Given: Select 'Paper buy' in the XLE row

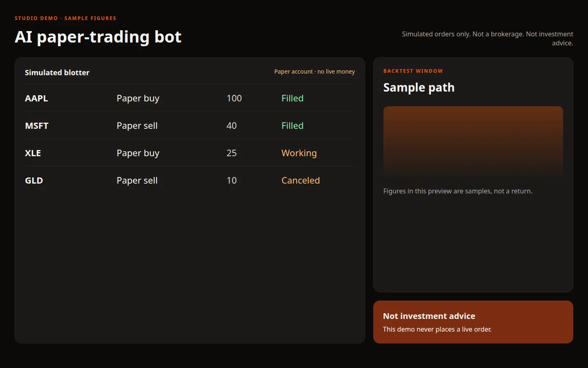Looking at the screenshot, I should (x=138, y=153).
